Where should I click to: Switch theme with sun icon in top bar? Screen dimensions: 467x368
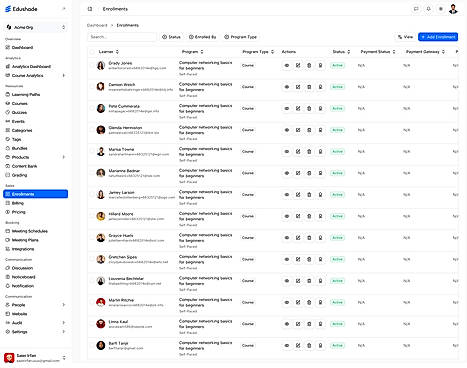pos(441,9)
